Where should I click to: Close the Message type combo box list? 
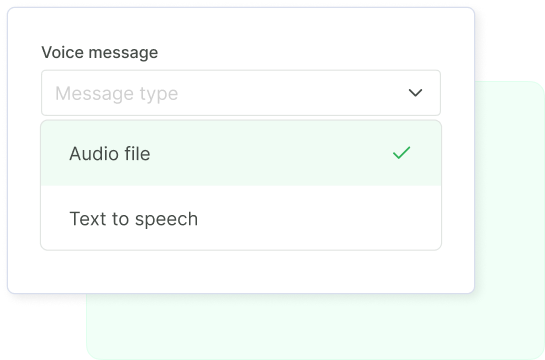[415, 93]
